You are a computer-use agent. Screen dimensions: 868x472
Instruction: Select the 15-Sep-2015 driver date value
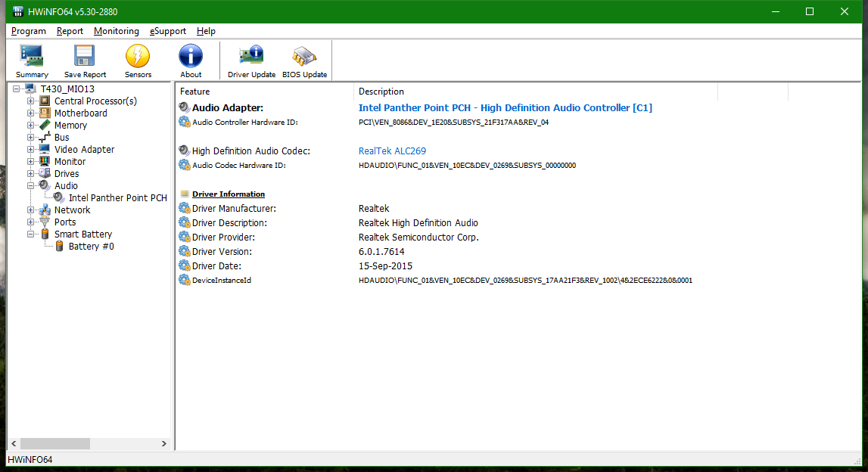385,266
